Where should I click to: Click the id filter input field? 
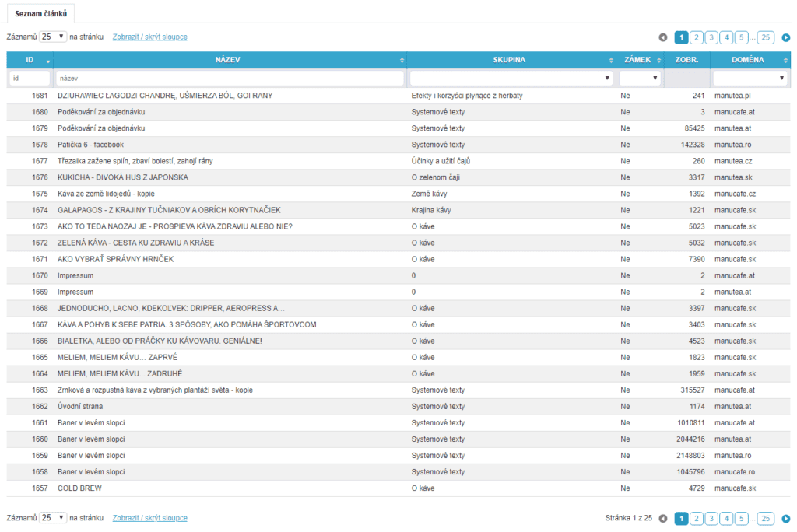coord(30,79)
